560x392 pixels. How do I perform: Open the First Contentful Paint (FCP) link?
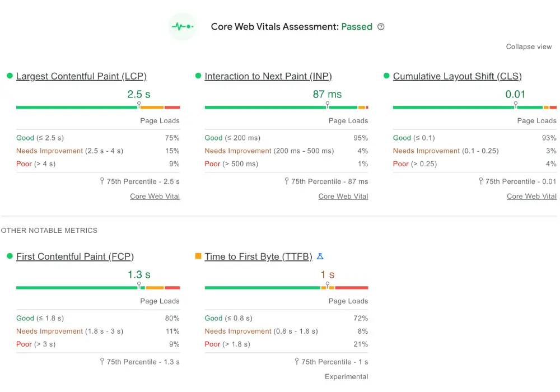coord(75,256)
